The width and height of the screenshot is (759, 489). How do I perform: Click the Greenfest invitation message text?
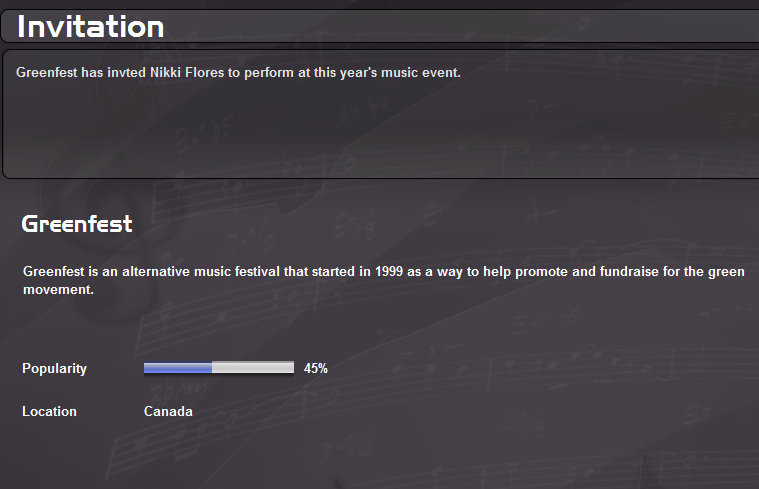pos(238,72)
